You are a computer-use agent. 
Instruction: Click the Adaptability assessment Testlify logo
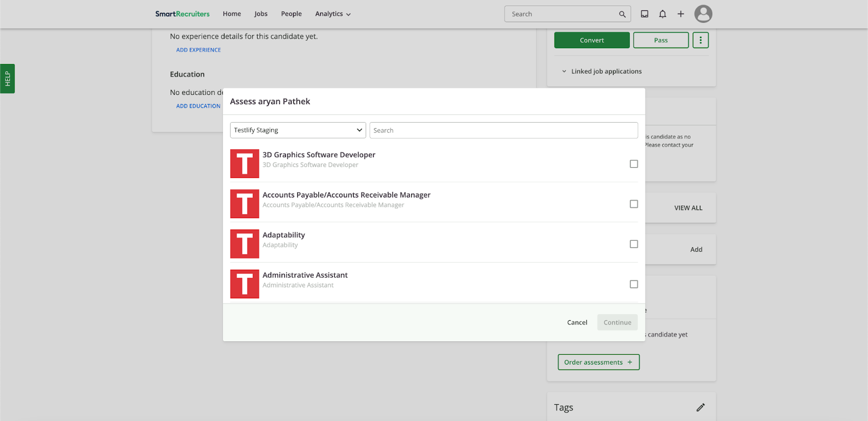tap(245, 244)
